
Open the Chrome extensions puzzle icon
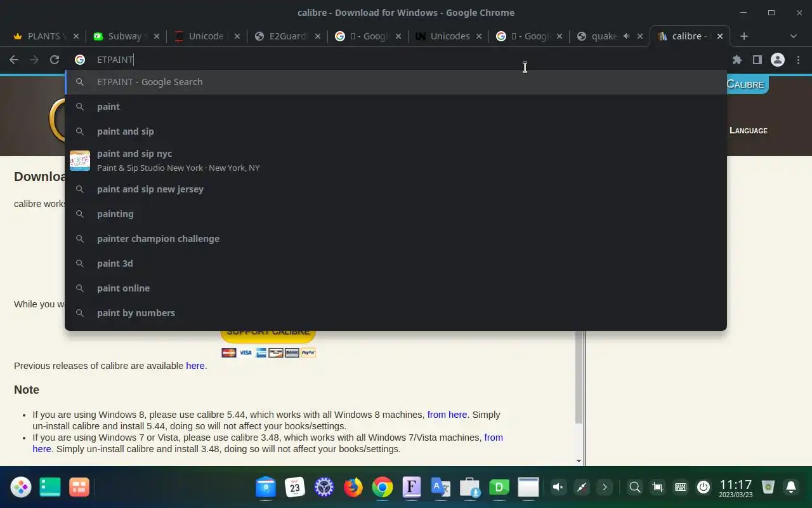(737, 60)
